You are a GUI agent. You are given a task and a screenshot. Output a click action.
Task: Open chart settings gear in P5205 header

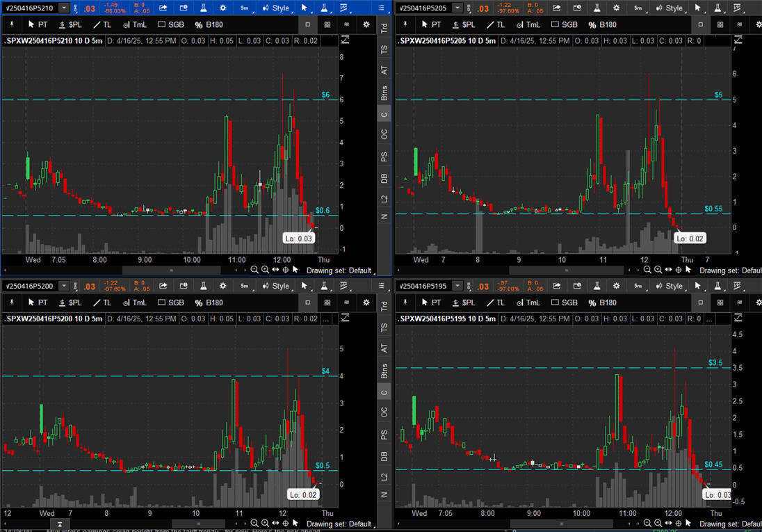click(x=616, y=8)
